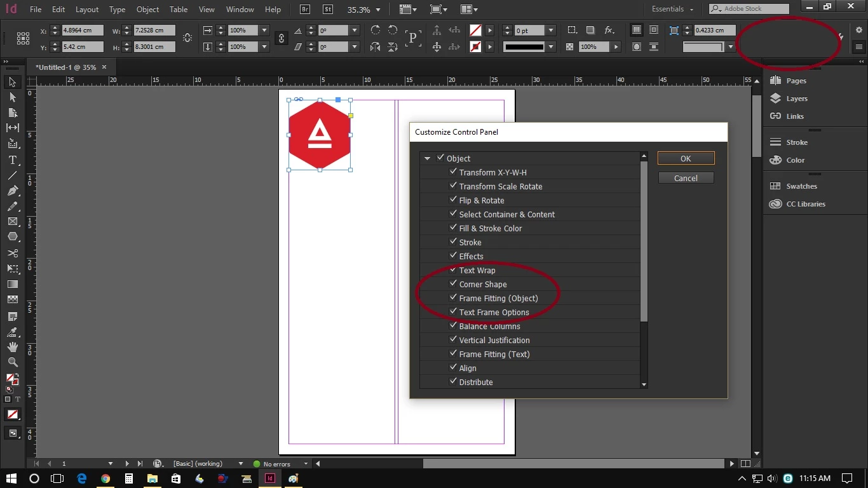Select the Free Transform tool
The height and width of the screenshot is (488, 868).
click(12, 269)
